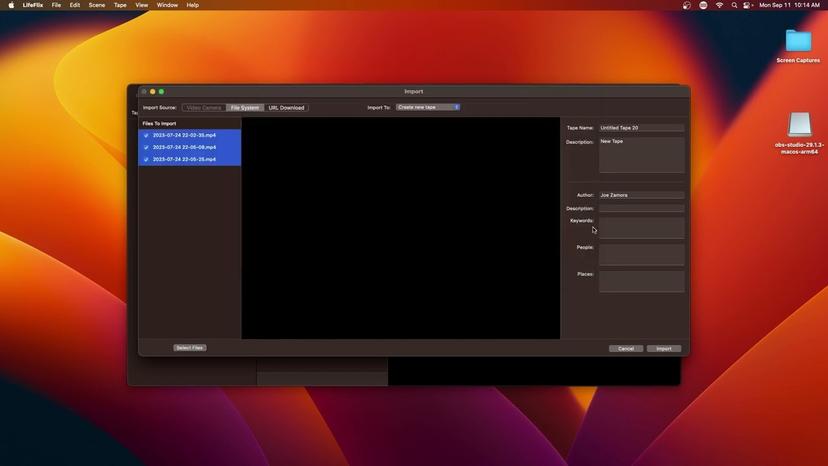Click the keyboard input source icon
This screenshot has height=466, width=828.
click(x=703, y=5)
